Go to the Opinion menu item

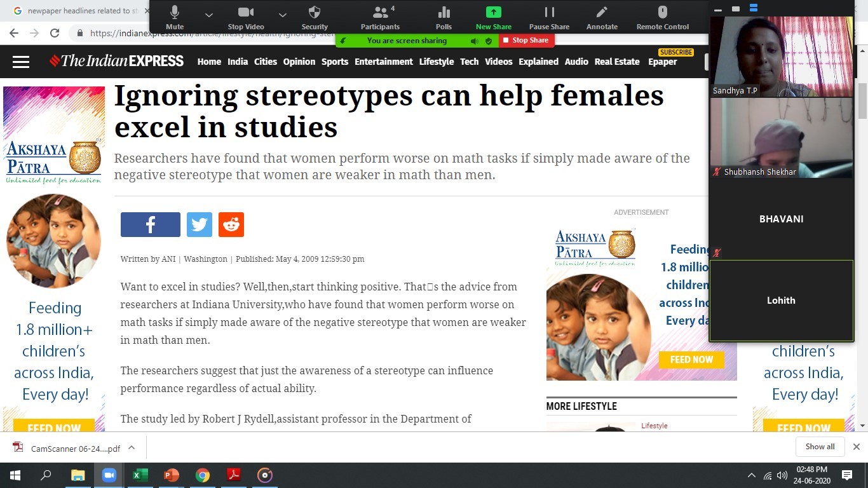(x=299, y=62)
